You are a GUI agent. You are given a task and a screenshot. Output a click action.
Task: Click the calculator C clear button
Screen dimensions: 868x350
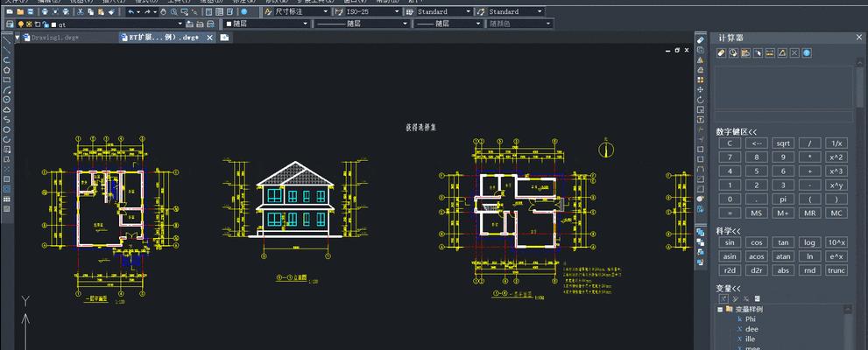[730, 143]
